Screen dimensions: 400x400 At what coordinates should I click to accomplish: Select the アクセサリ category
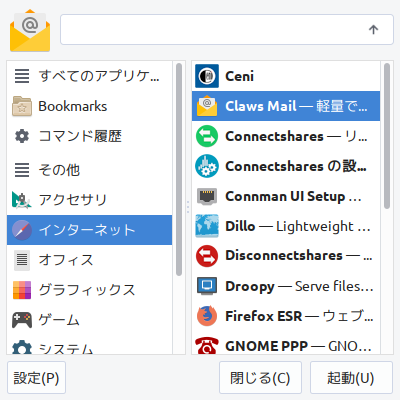click(89, 200)
